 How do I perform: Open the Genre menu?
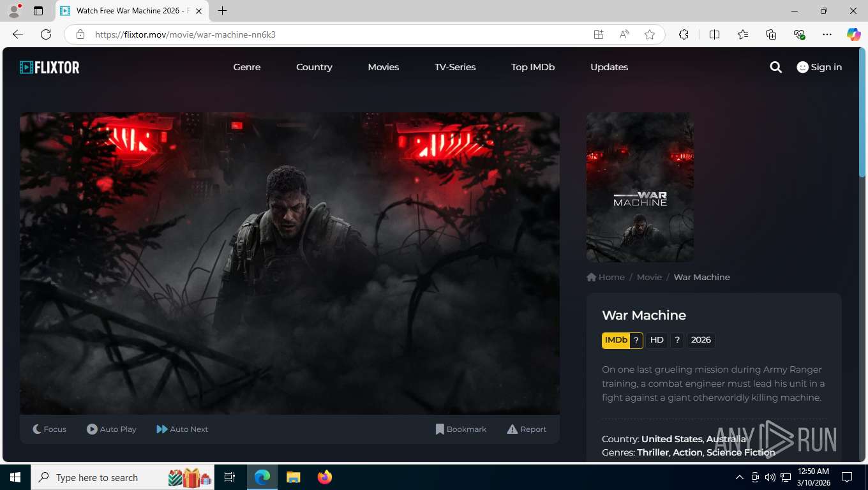(247, 67)
